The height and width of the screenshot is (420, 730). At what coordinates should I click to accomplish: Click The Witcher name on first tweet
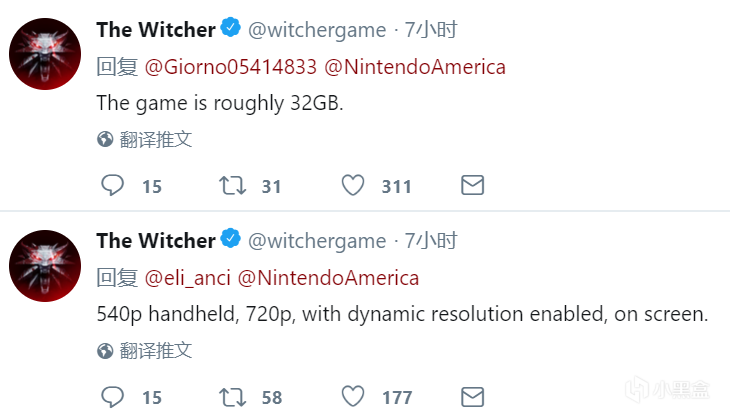tap(155, 30)
